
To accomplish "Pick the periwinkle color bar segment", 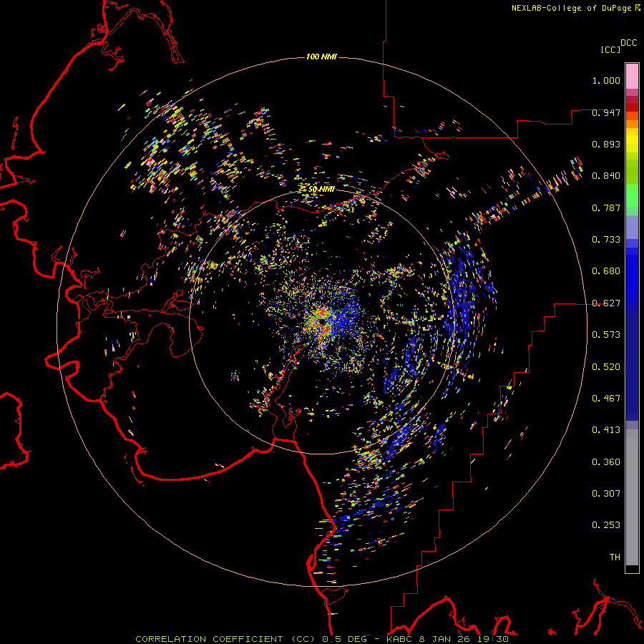I will (632, 228).
